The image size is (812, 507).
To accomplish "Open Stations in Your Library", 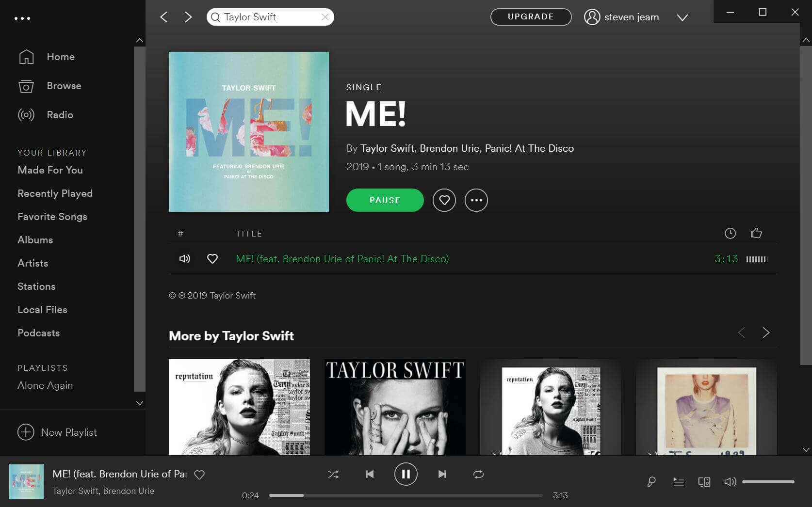I will point(36,286).
